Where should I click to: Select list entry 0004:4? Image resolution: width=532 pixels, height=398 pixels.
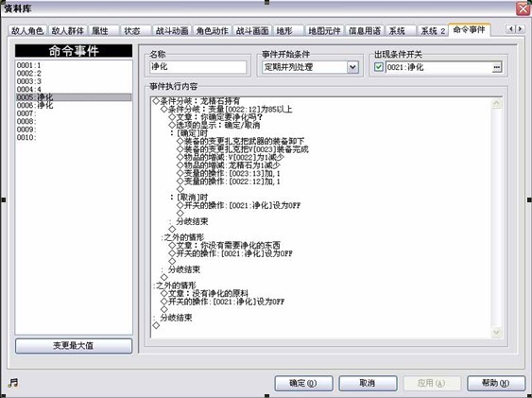pyautogui.click(x=74, y=89)
